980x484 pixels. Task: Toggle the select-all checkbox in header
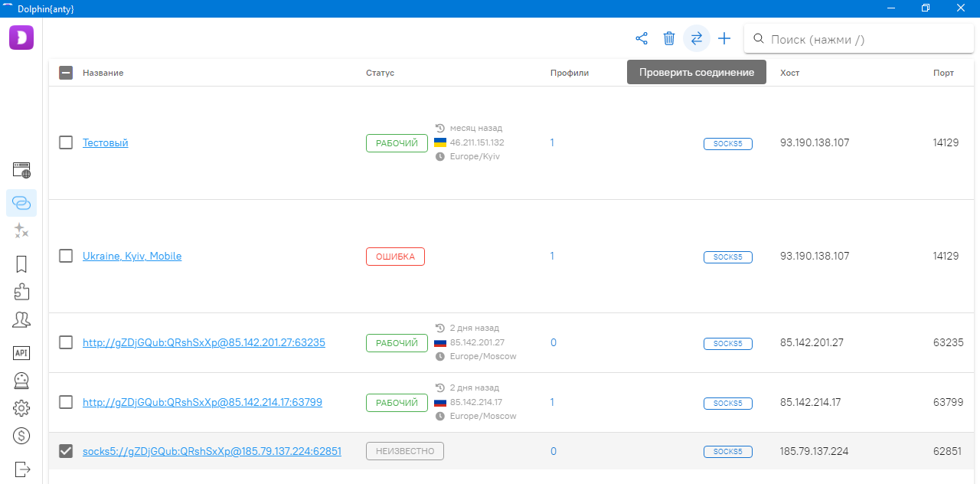(x=66, y=73)
